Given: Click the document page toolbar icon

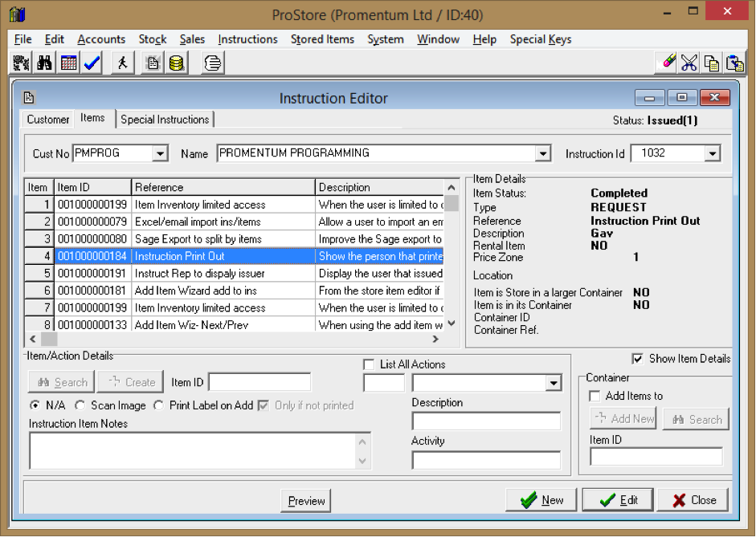Looking at the screenshot, I should click(x=153, y=63).
